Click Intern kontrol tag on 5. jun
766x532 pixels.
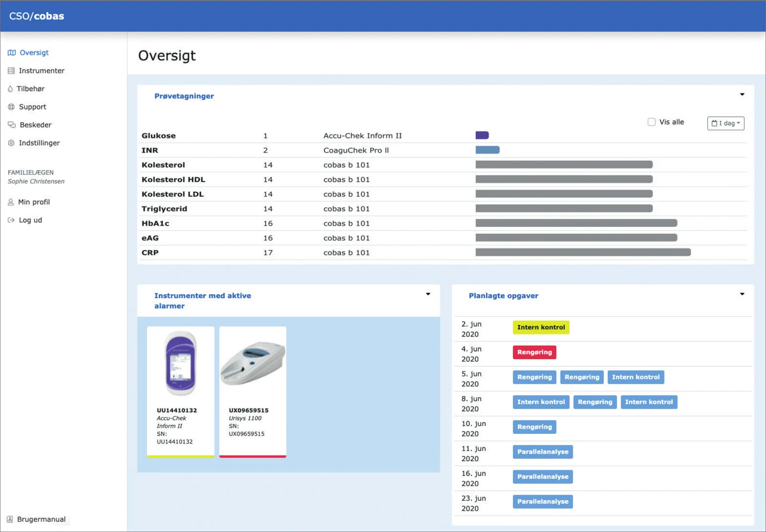tap(636, 377)
